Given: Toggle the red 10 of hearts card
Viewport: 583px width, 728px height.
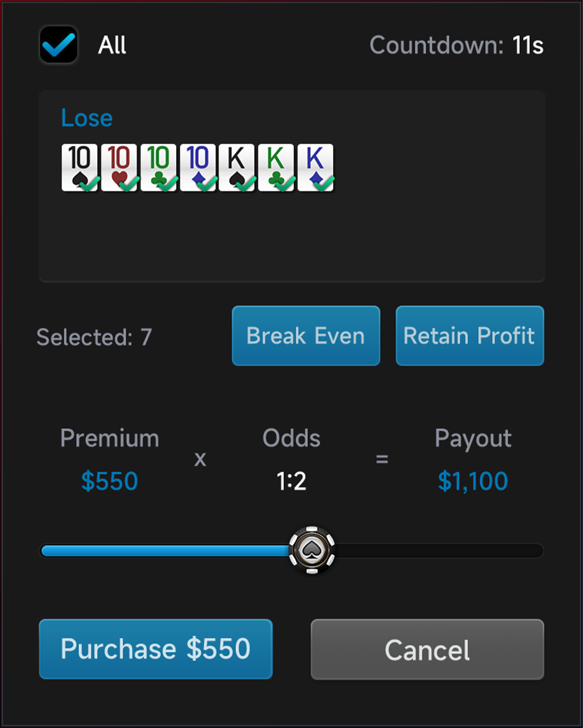Looking at the screenshot, I should point(119,168).
